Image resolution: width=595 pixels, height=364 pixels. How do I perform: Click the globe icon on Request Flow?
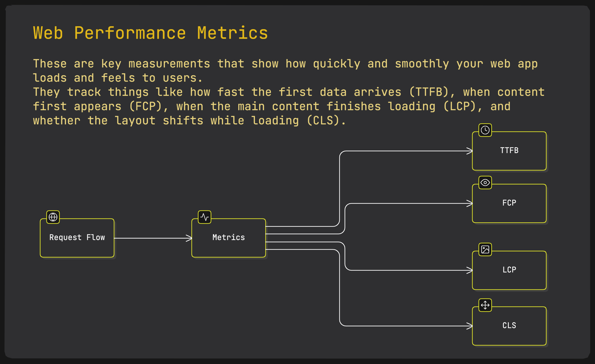[53, 217]
